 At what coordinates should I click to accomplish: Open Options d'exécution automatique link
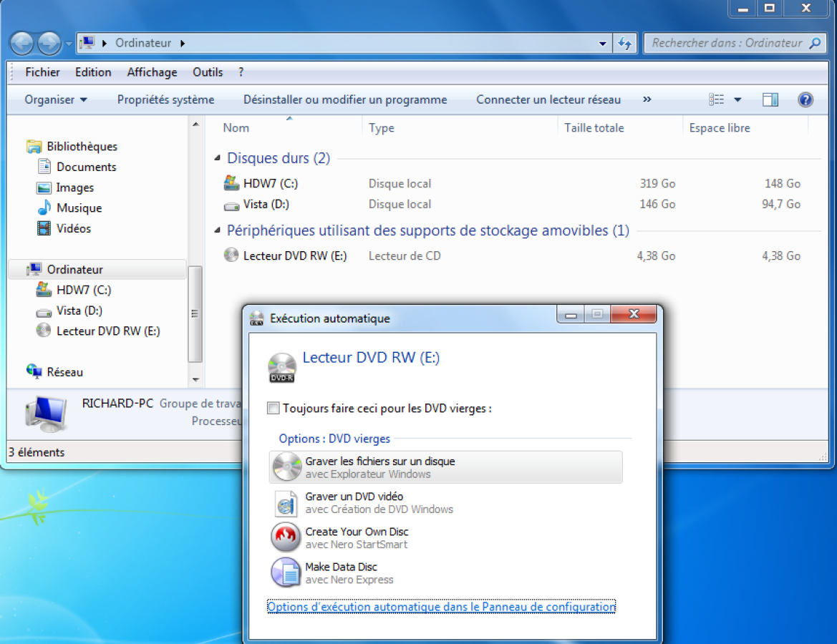tap(441, 607)
